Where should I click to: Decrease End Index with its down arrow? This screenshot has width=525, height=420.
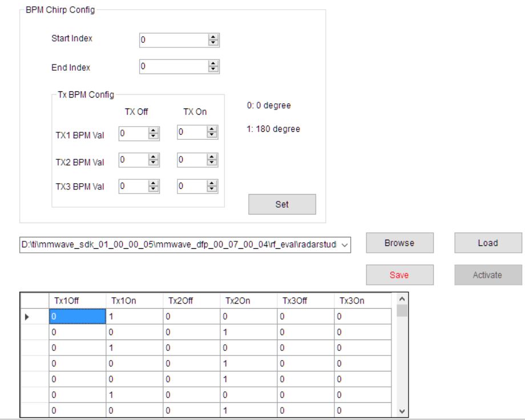click(x=213, y=69)
